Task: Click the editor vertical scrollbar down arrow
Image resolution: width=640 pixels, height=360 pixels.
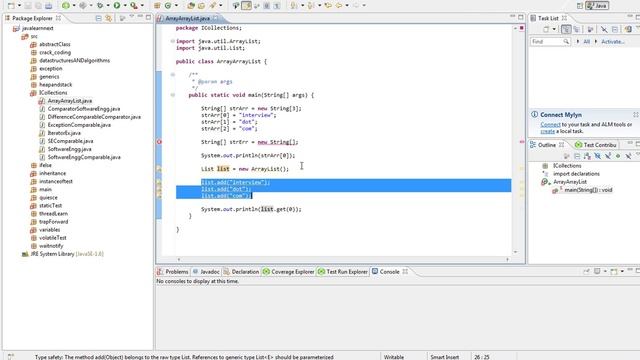Action: pos(516,252)
